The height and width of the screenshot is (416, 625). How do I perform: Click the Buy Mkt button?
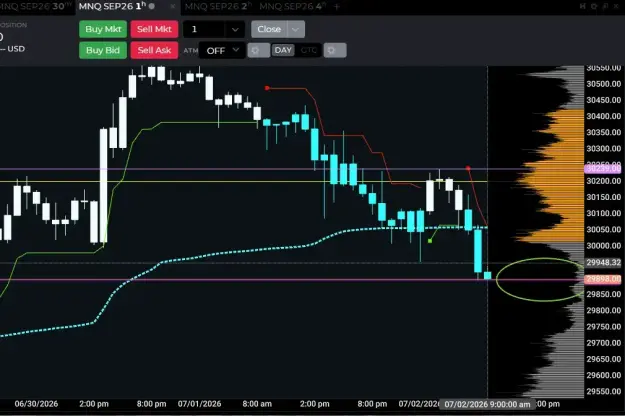(103, 29)
